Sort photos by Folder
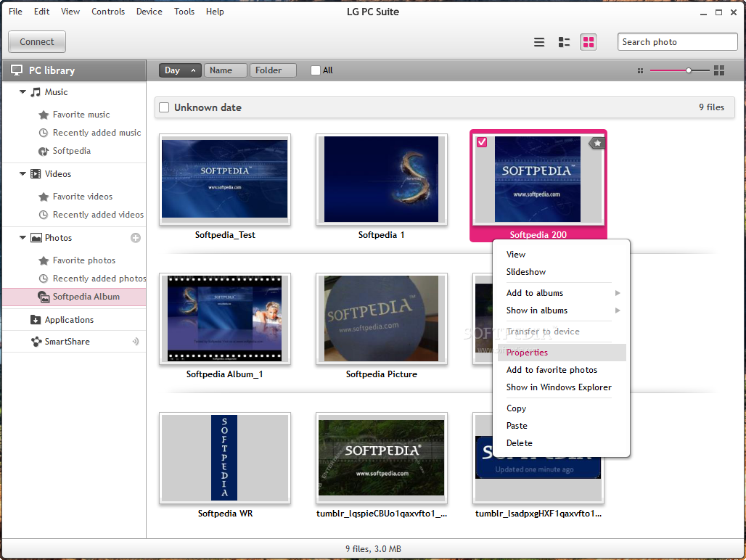The width and height of the screenshot is (746, 560). [273, 70]
